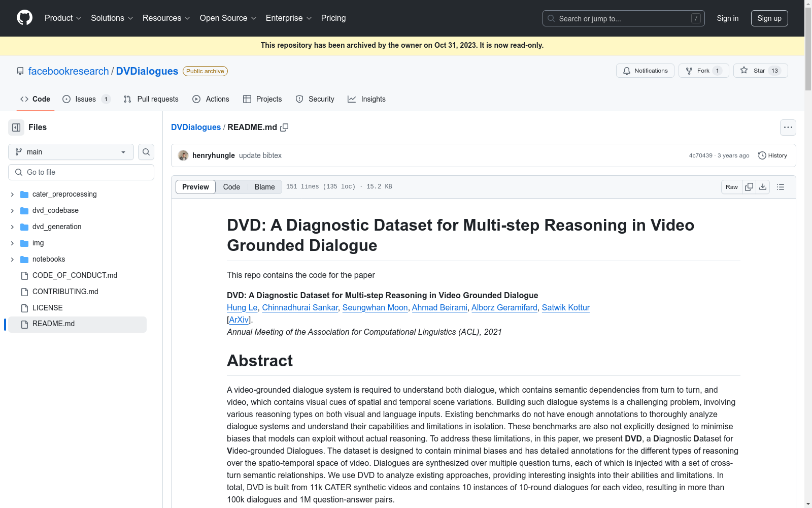
Task: Open the Projects tab
Action: 262,99
